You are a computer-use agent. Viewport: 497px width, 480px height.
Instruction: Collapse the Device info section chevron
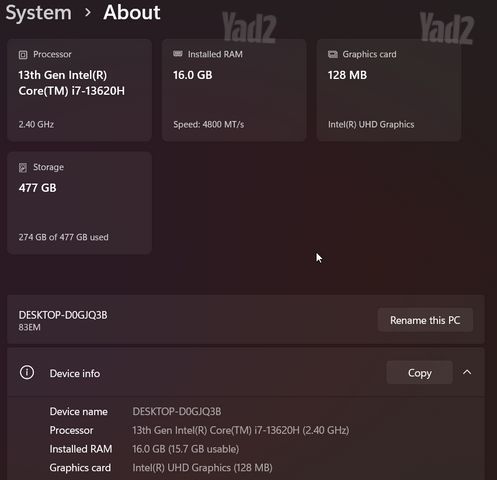point(467,372)
